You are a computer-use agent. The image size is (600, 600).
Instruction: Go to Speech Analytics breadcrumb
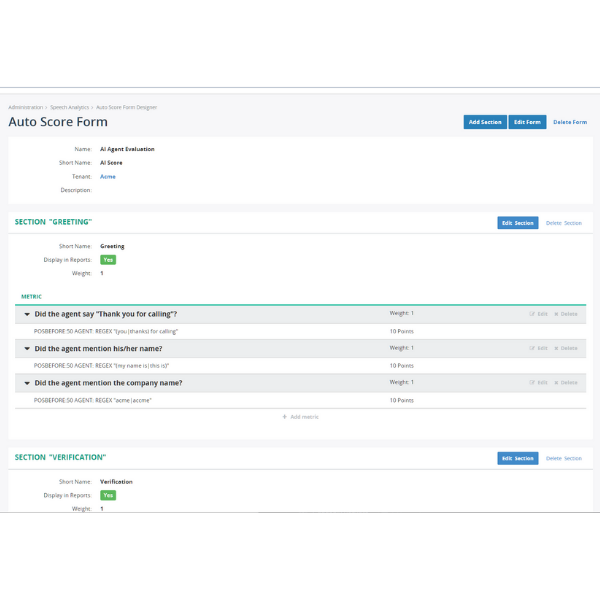tap(69, 107)
